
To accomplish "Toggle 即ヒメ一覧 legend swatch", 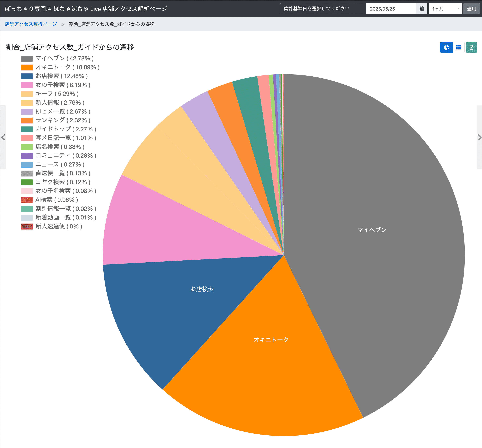I will tap(27, 112).
